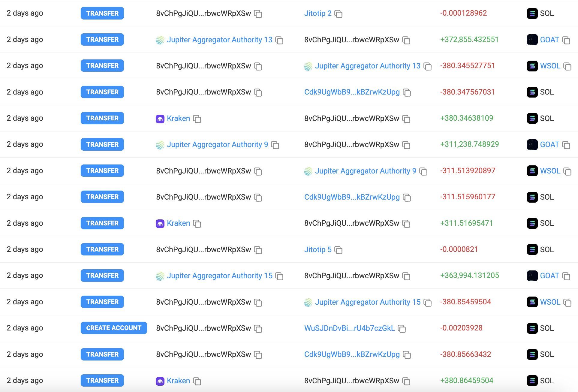Copy the recipient address in the +311.51695471 row

tap(406, 224)
